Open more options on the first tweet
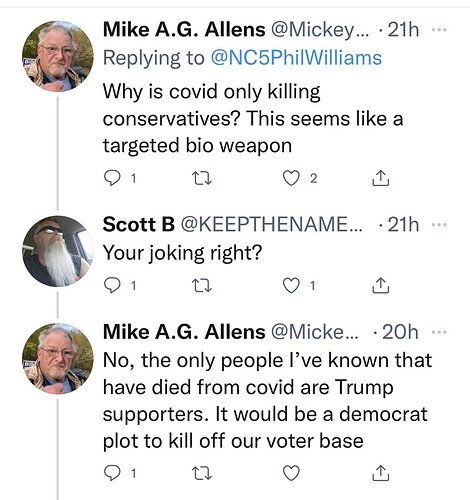This screenshot has width=470, height=500. [x=439, y=30]
